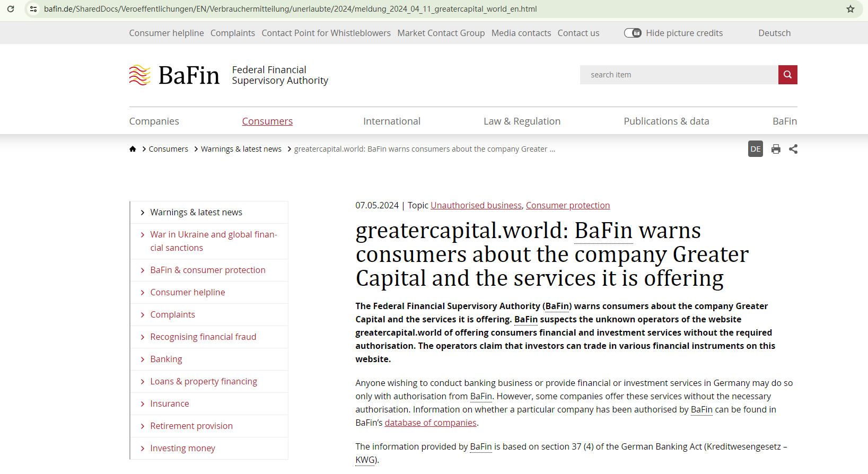The image size is (868, 474).
Task: Click the Unauthorised business topic link
Action: coord(476,205)
